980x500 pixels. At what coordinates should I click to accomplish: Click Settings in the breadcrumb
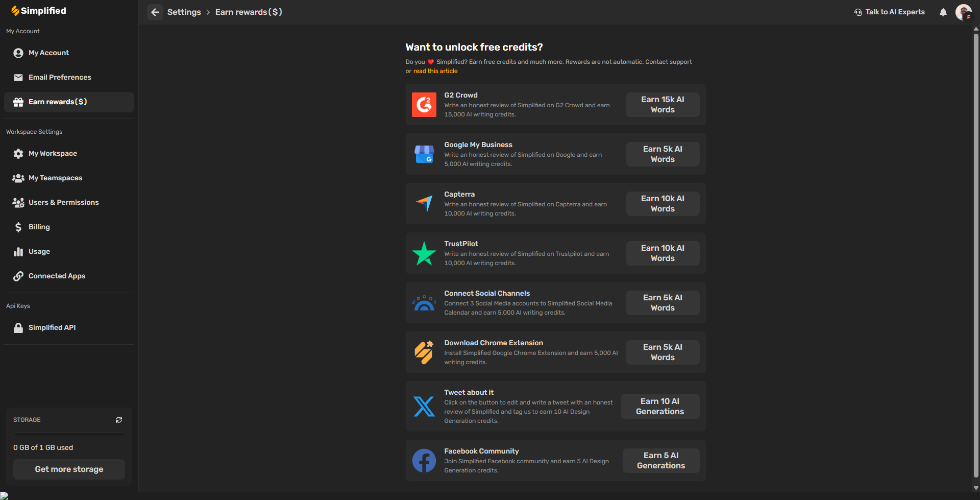click(184, 12)
